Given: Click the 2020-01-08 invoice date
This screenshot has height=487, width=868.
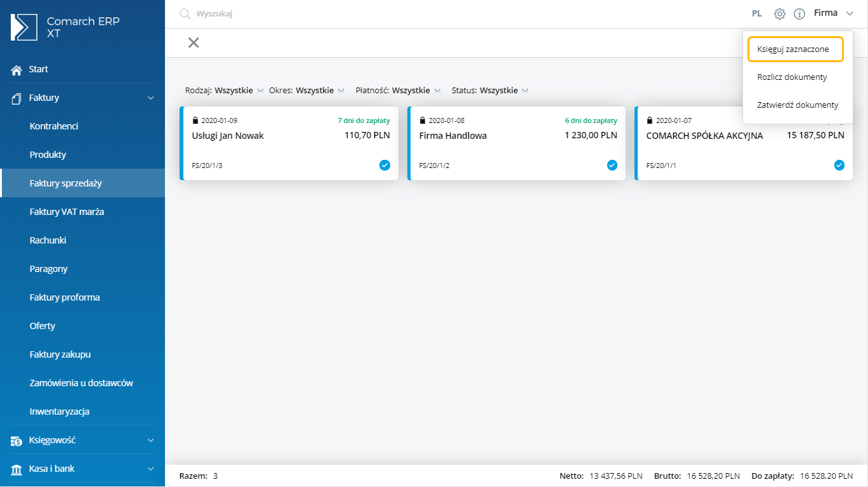Looking at the screenshot, I should click(x=447, y=120).
